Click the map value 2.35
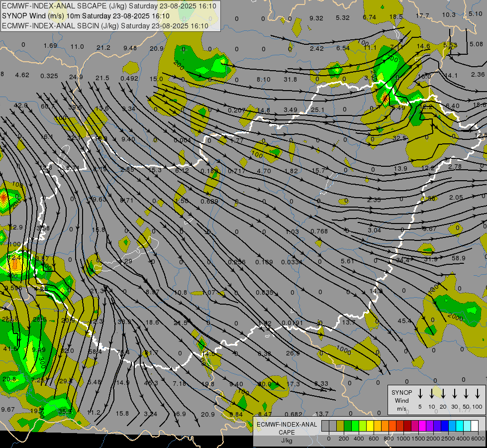This screenshot has height=448, width=487. tap(374, 200)
